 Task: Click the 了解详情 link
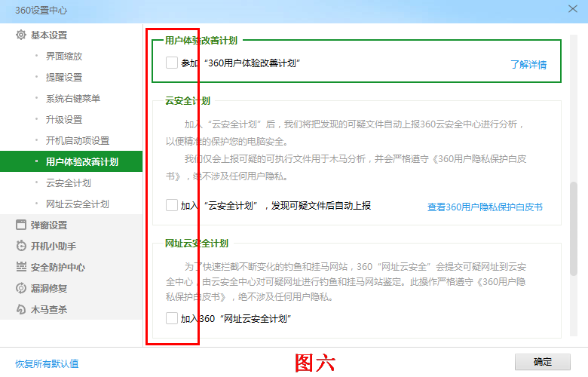[x=528, y=65]
